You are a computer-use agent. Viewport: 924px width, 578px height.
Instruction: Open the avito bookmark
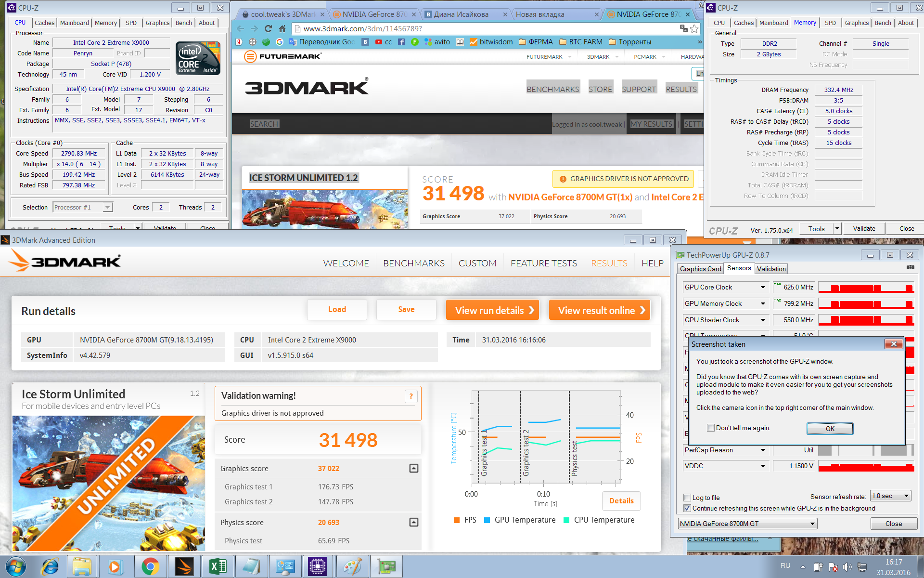point(437,42)
